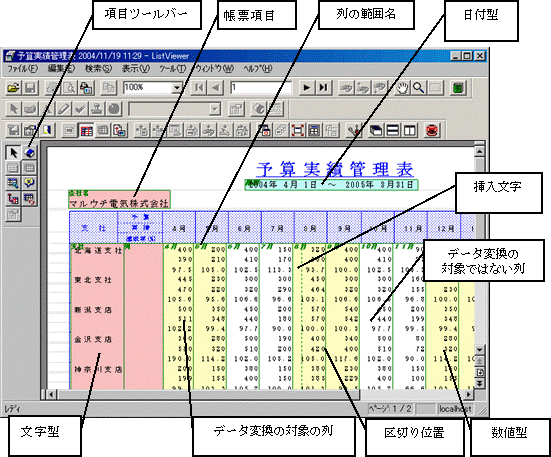Click the report title 予算実績管理表
This screenshot has height=457, width=551.
click(x=335, y=169)
